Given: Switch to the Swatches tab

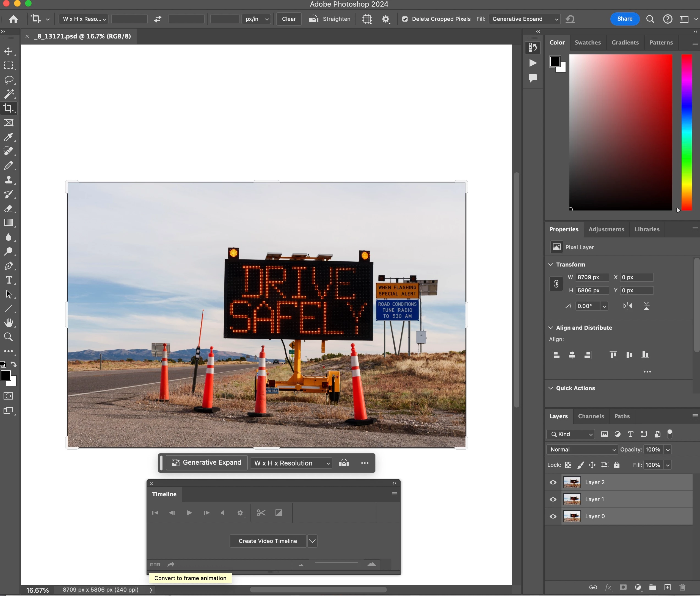Looking at the screenshot, I should tap(588, 43).
